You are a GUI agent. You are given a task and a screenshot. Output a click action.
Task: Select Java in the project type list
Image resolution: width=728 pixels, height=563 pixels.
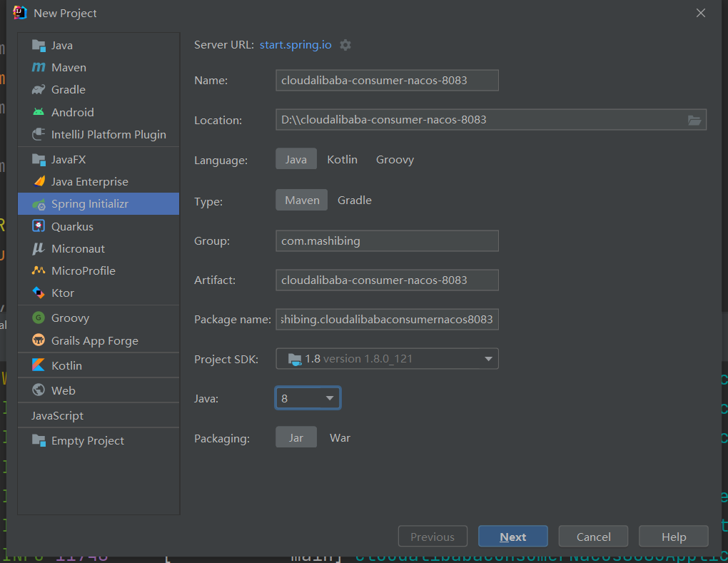[98, 45]
